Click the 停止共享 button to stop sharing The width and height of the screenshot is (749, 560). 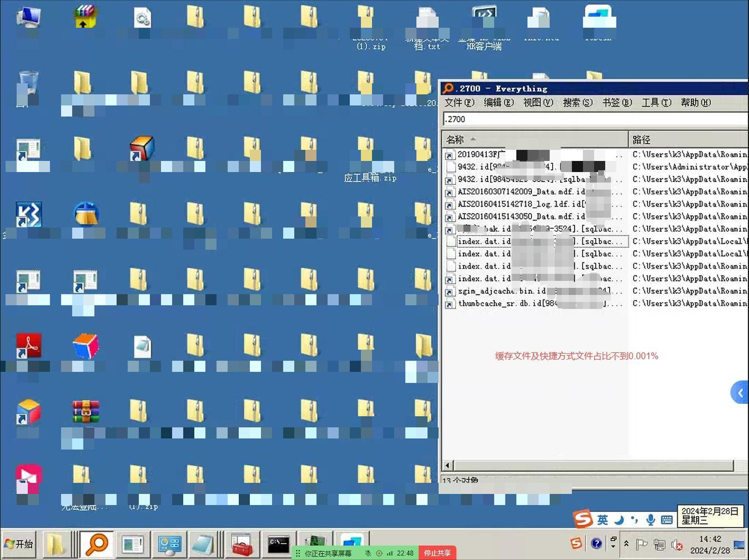(437, 552)
